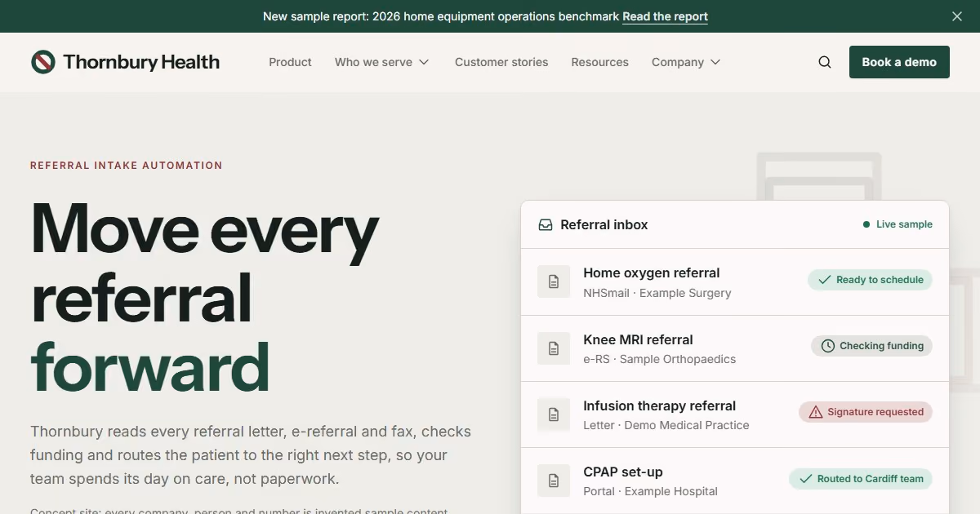
Task: Click the warning triangle in Signature requested
Action: (815, 412)
